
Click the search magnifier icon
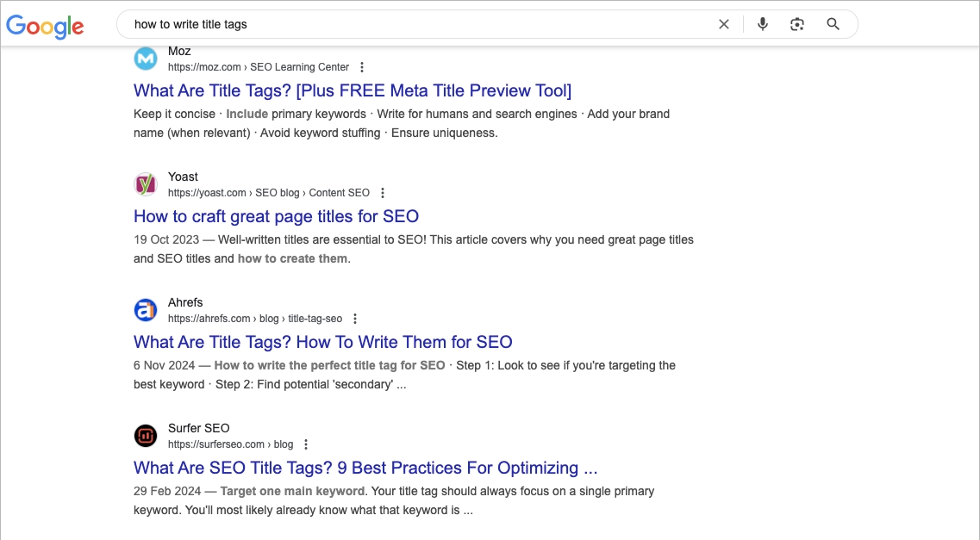click(833, 24)
